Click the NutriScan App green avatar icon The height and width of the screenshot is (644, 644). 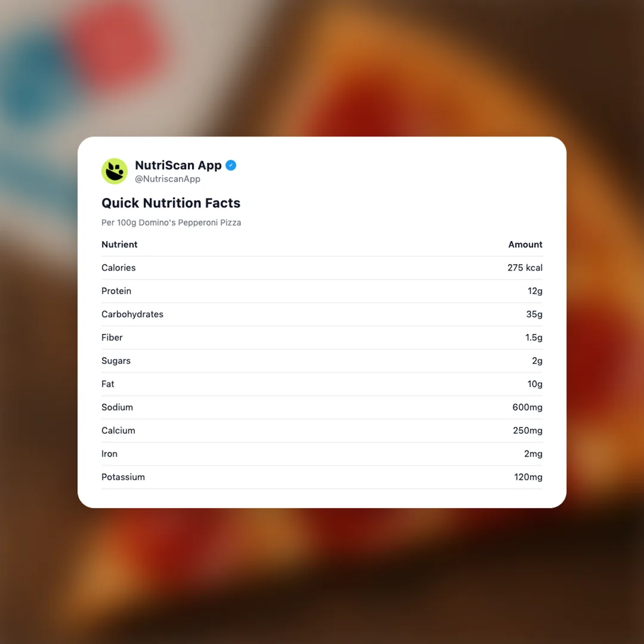tap(114, 171)
